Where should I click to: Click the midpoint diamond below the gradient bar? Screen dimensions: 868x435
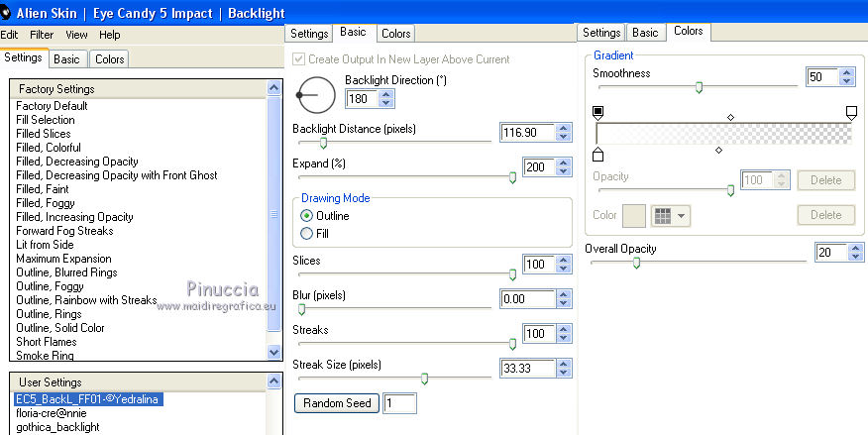click(718, 150)
